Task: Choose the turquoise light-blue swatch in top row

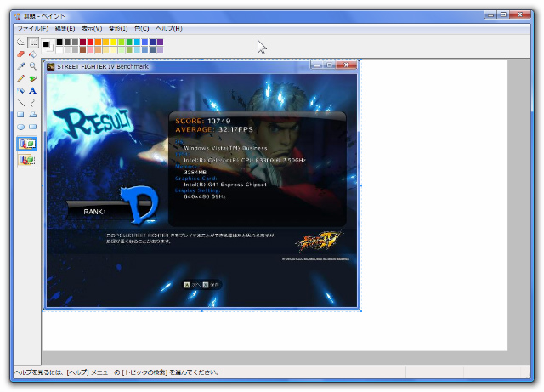Action: click(x=137, y=43)
